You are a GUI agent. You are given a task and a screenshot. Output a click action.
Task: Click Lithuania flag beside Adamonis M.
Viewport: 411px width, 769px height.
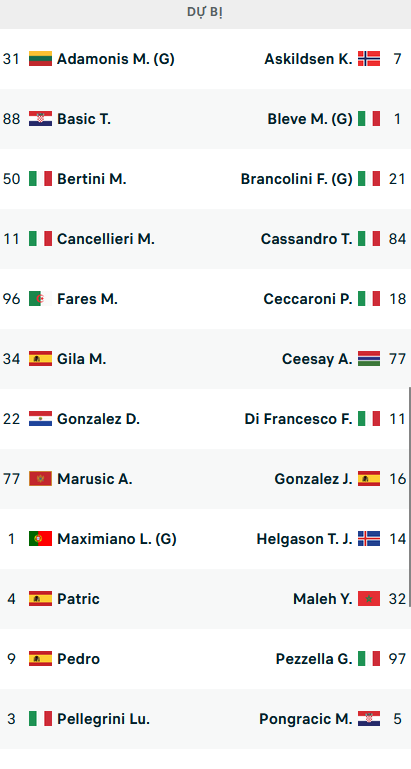pyautogui.click(x=40, y=59)
